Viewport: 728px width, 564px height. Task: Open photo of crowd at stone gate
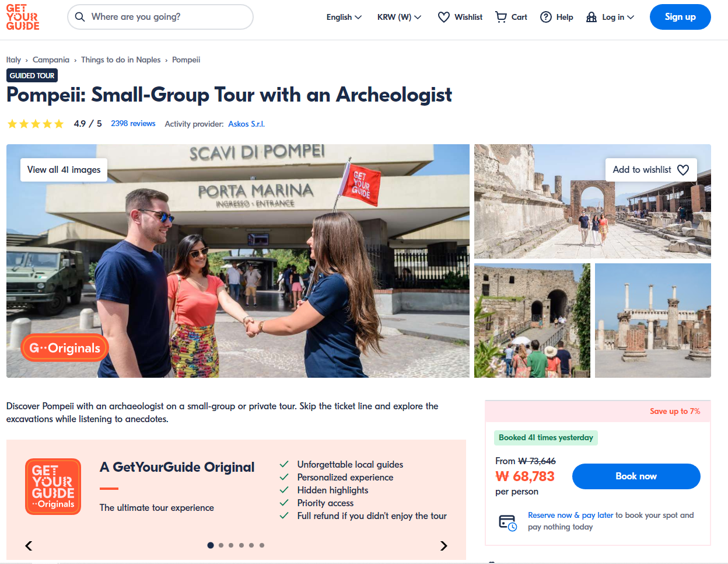532,321
